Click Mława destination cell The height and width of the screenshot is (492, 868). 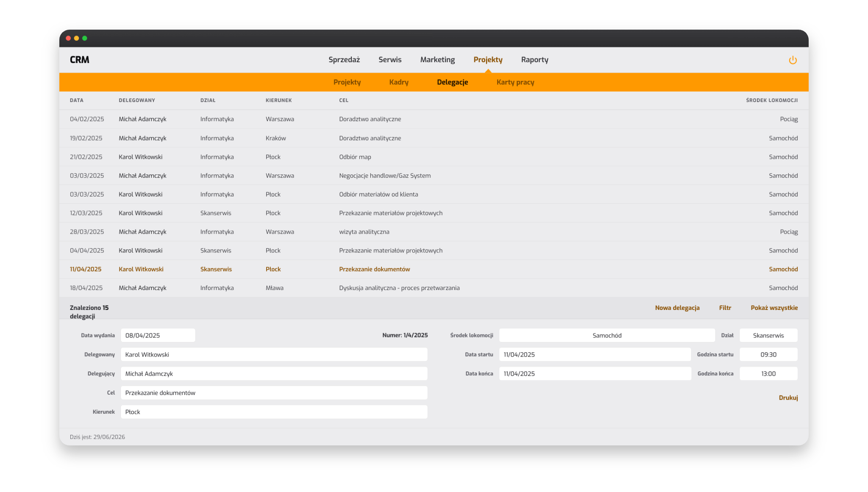click(x=275, y=288)
